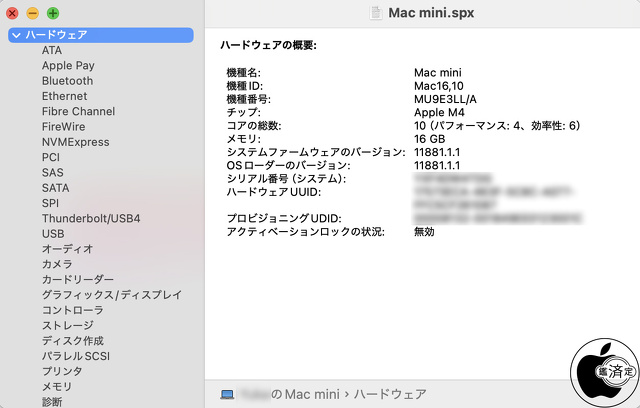Select オーディオ in the sidebar

click(x=67, y=249)
